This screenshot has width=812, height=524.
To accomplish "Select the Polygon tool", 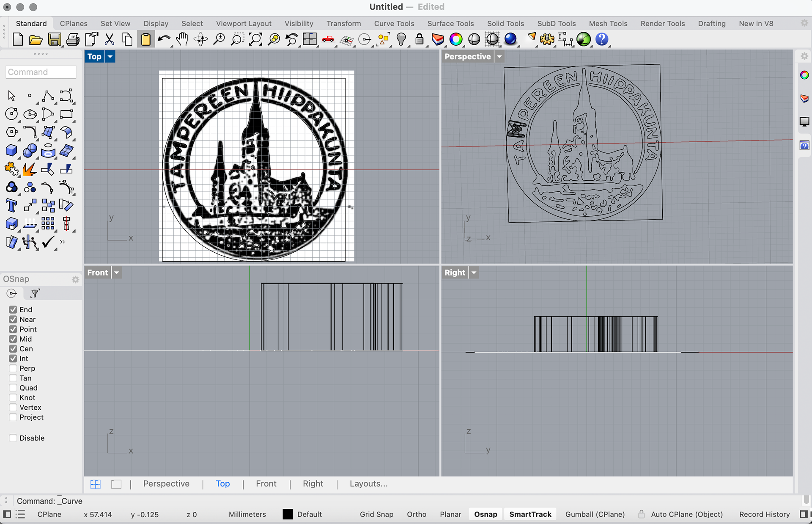I will point(11,132).
